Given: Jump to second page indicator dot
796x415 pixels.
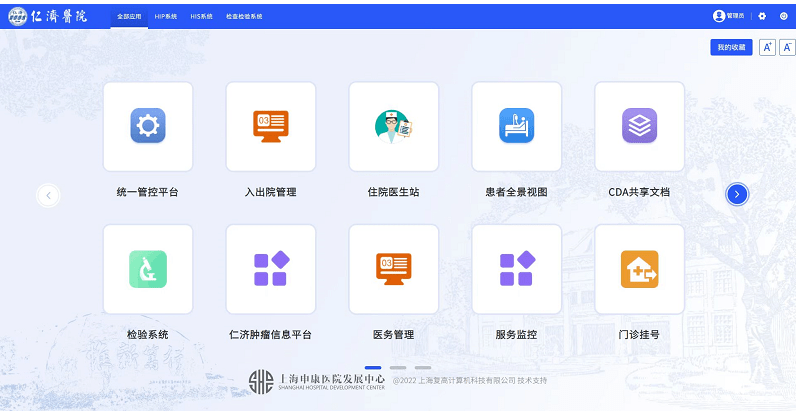Looking at the screenshot, I should 398,367.
